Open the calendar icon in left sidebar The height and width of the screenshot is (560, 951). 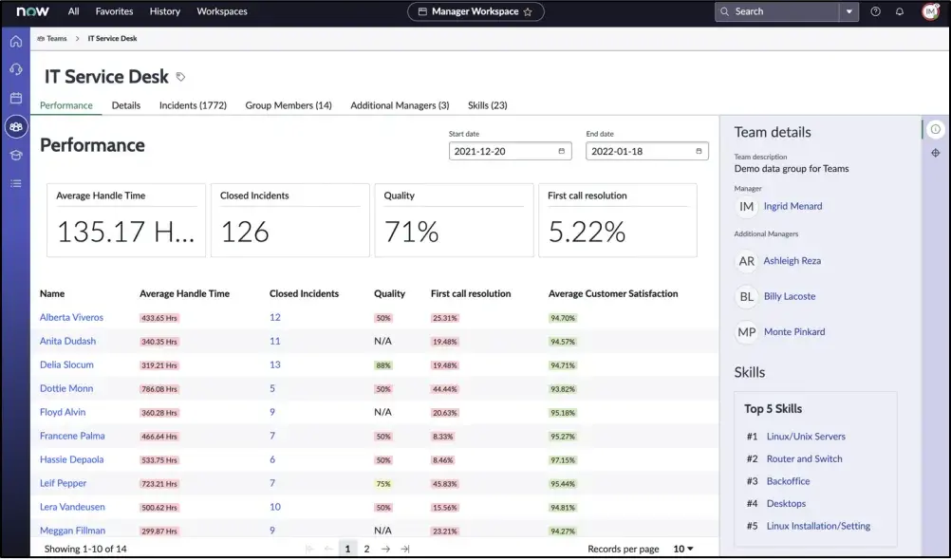pyautogui.click(x=15, y=98)
